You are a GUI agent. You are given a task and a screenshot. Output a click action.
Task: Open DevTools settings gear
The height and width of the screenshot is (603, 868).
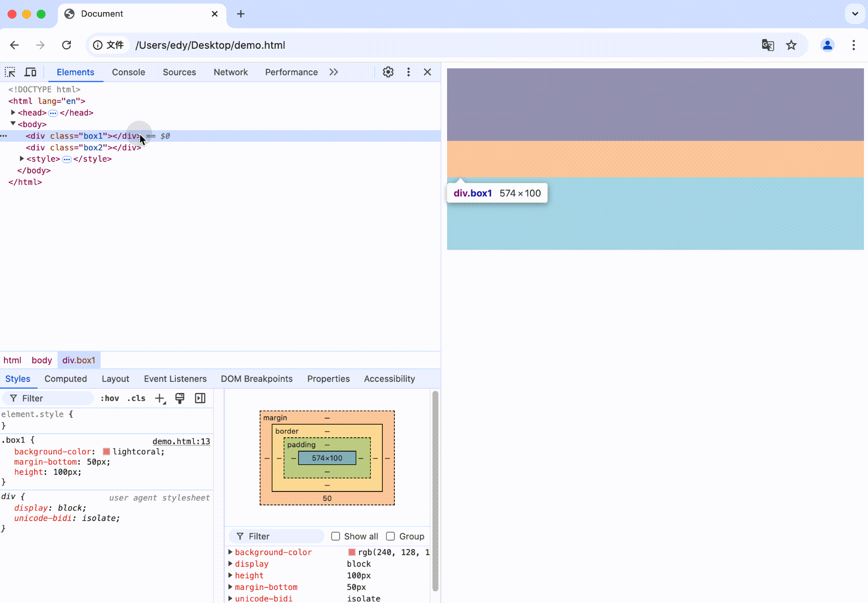388,72
